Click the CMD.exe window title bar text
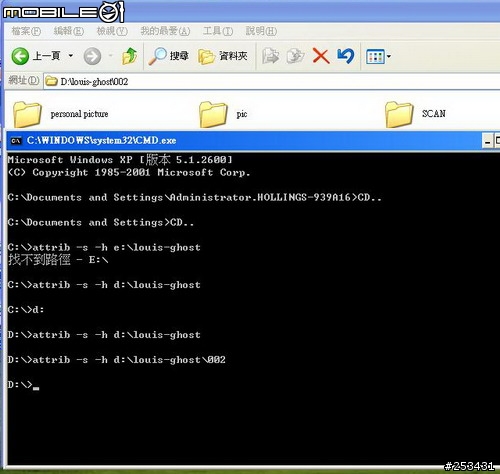Viewport: 500px width, 474px height. pyautogui.click(x=101, y=140)
